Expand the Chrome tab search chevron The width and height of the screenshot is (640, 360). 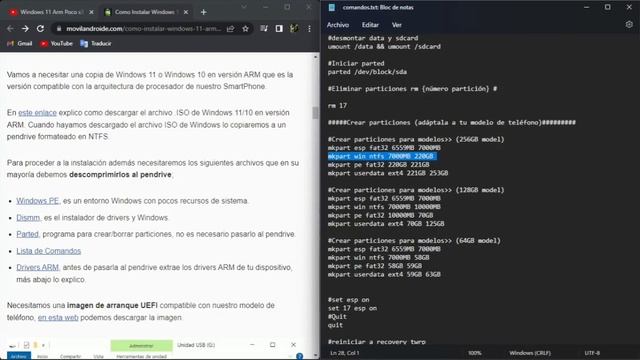[244, 7]
